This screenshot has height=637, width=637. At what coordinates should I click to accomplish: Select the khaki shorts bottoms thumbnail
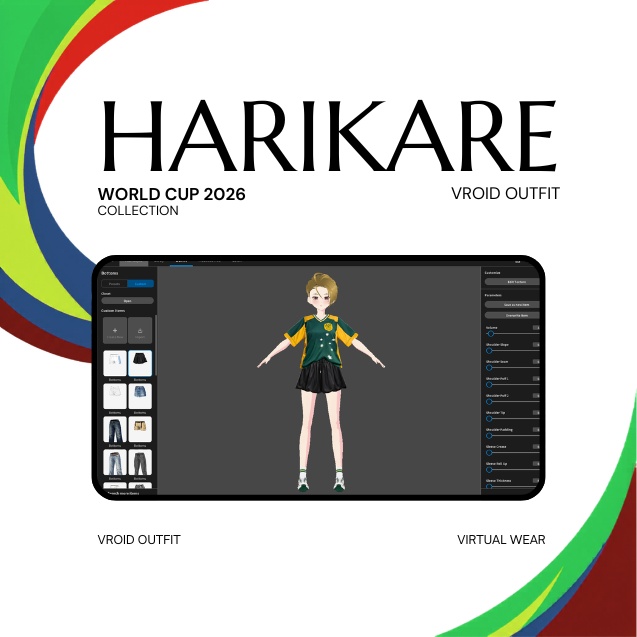click(x=140, y=429)
